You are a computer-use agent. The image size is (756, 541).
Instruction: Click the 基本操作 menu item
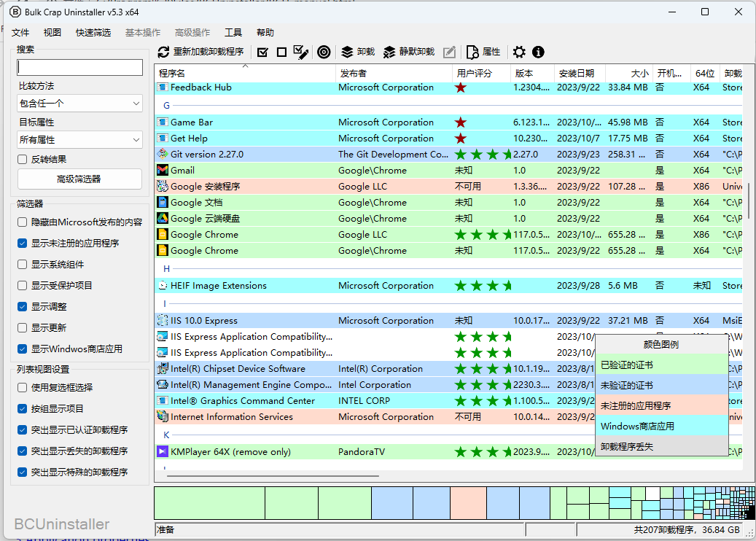click(x=143, y=33)
